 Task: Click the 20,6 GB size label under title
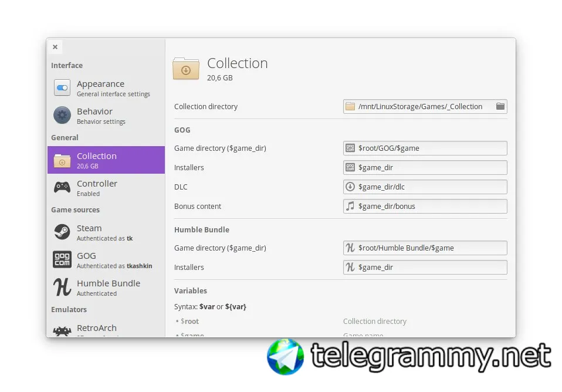[220, 78]
